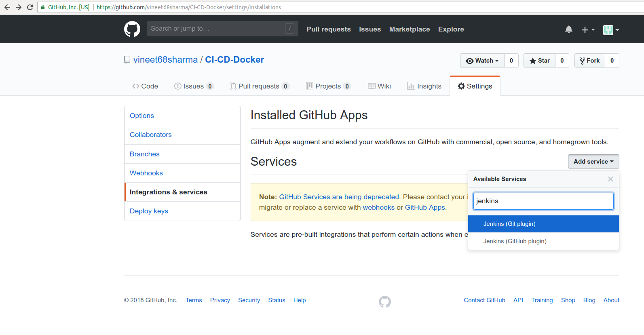This screenshot has width=644, height=335.
Task: Fork the repository
Action: tap(590, 61)
